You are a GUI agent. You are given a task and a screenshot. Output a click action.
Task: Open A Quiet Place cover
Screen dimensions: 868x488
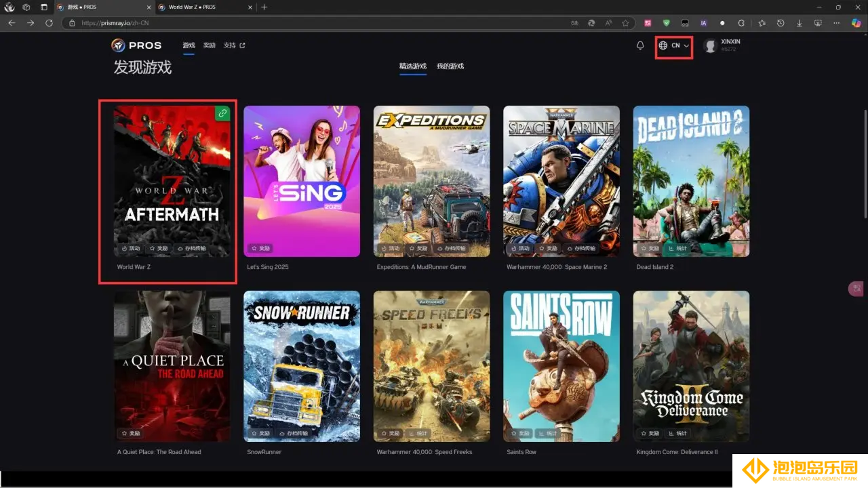click(172, 366)
